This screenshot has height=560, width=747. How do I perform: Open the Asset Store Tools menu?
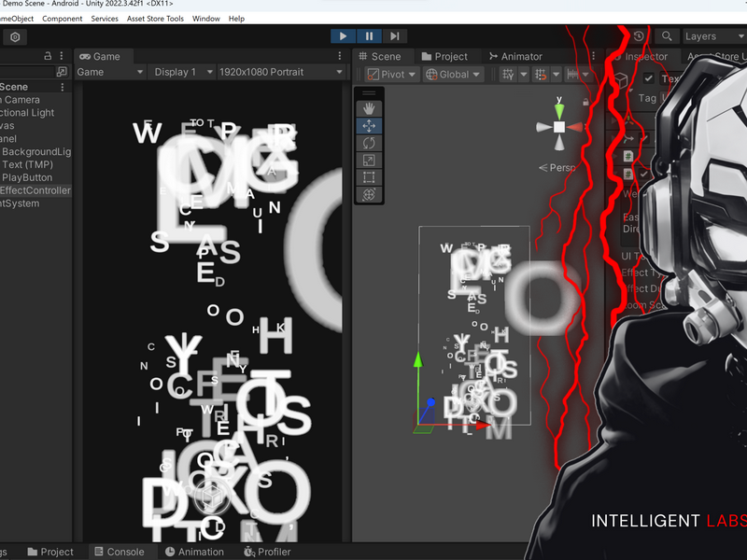click(x=155, y=19)
